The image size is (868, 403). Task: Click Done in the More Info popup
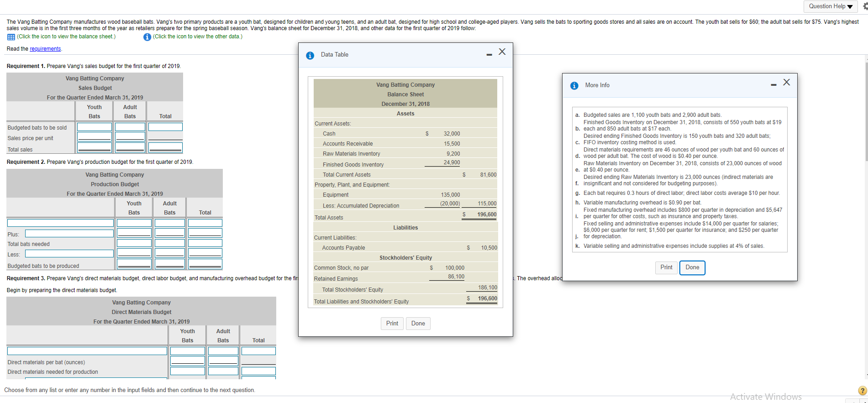click(x=692, y=267)
